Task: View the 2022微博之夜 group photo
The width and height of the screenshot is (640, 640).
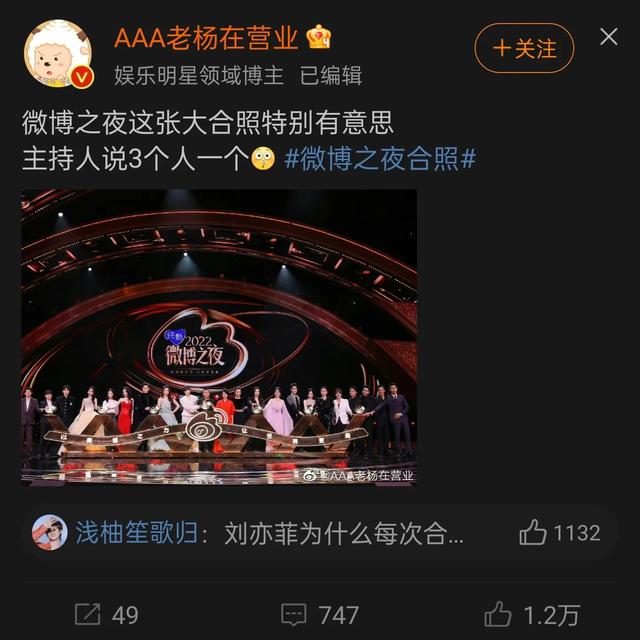Action: [x=219, y=337]
